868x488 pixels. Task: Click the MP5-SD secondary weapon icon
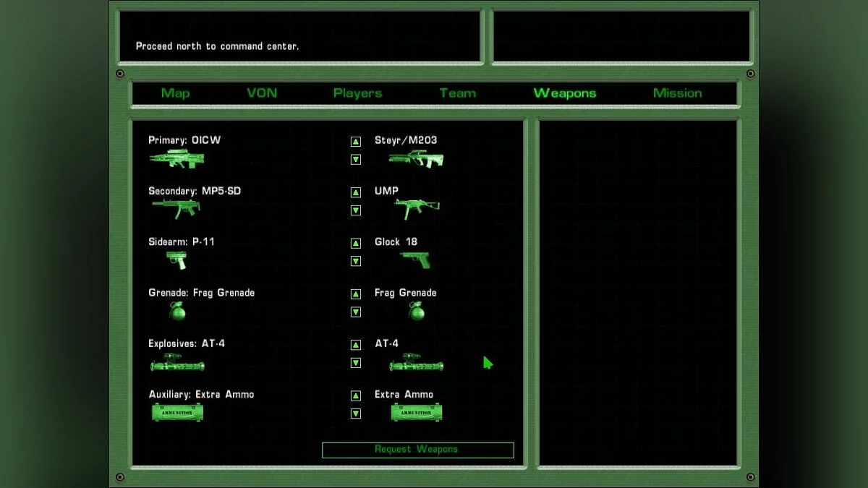coord(176,209)
